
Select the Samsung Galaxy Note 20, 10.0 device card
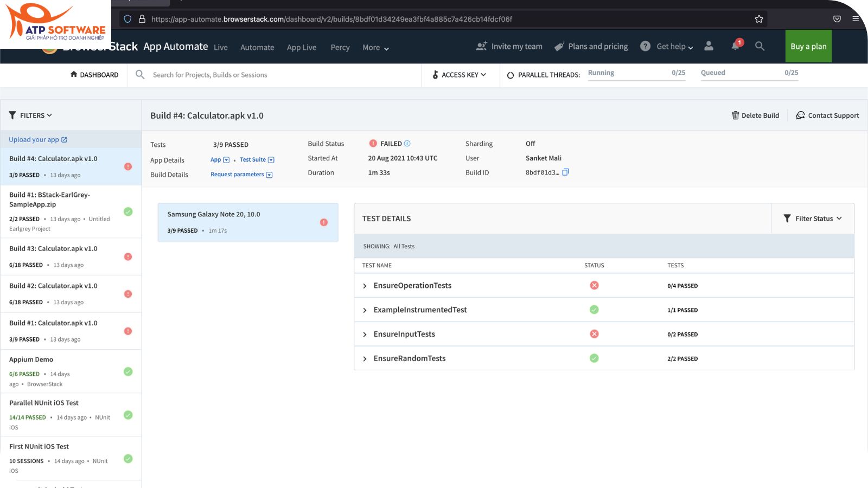(248, 222)
